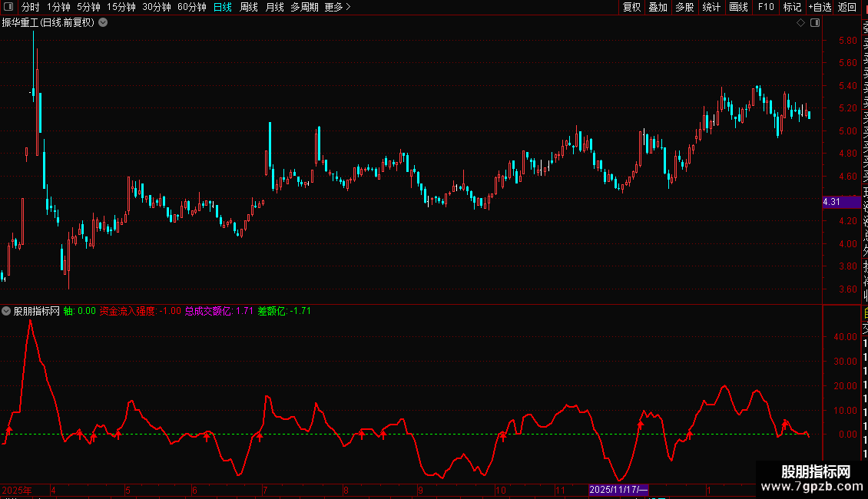
Task: Click the 资金流入强度 indicator label
Action: [140, 311]
